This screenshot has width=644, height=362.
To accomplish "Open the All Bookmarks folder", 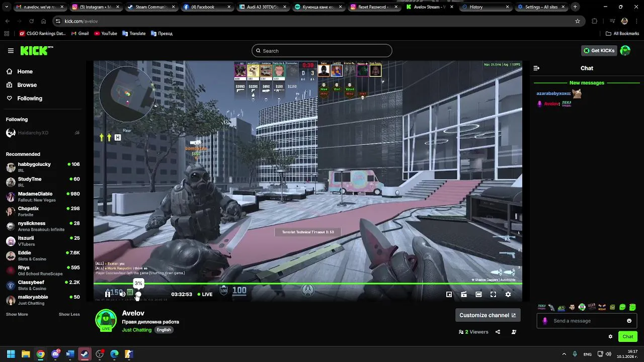I will click(622, 34).
